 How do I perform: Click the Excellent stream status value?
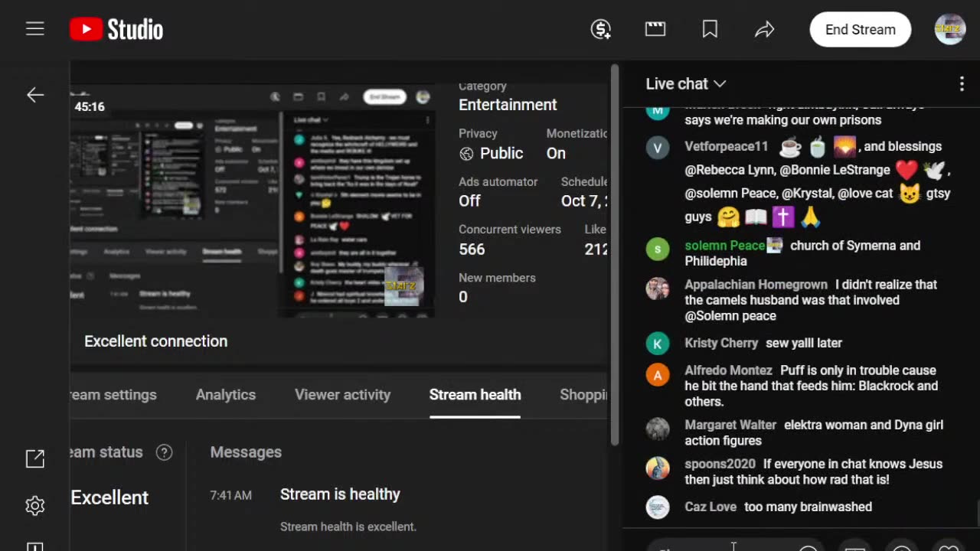point(109,497)
